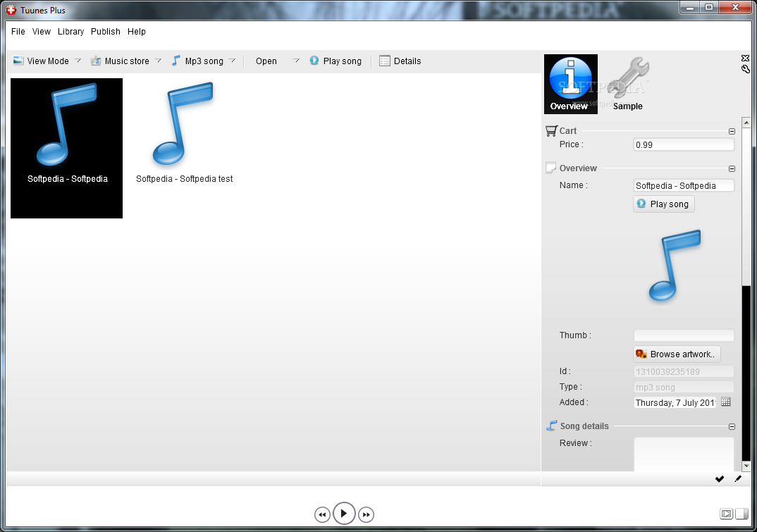The width and height of the screenshot is (757, 532).
Task: Click the Added date field
Action: [x=675, y=402]
